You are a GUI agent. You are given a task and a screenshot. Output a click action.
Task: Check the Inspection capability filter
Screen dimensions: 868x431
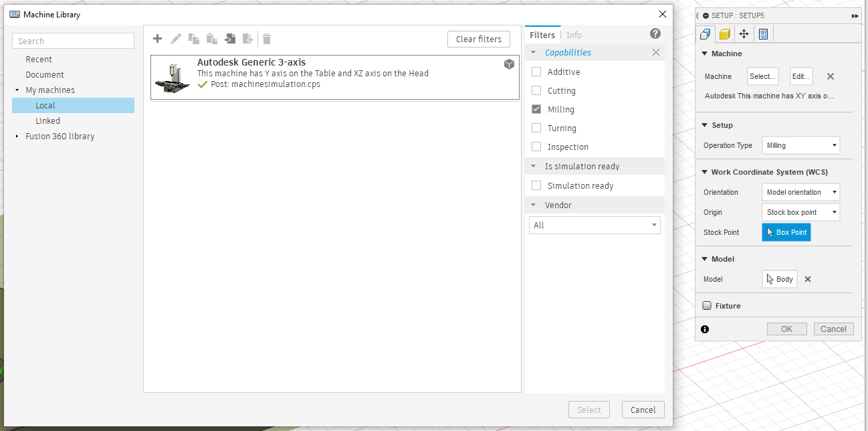pyautogui.click(x=536, y=147)
